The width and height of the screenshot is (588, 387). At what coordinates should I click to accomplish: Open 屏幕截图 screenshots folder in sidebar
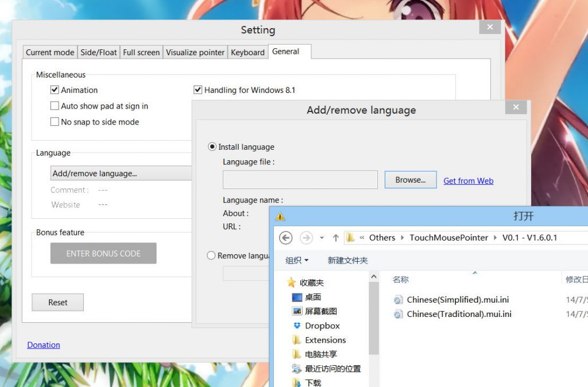pos(320,311)
